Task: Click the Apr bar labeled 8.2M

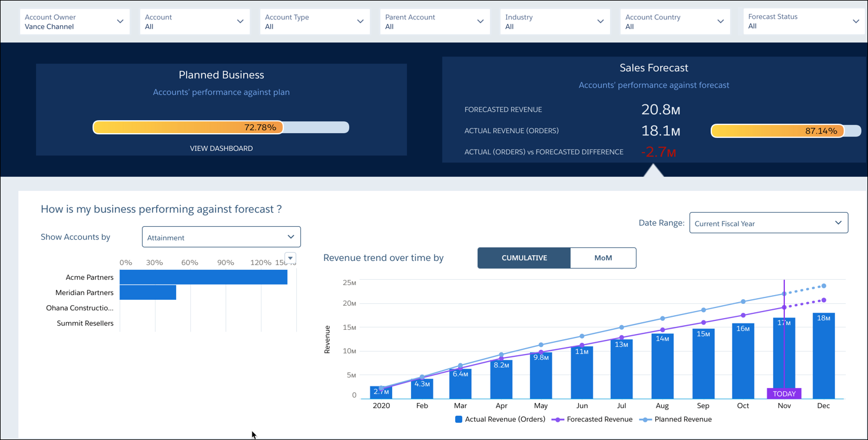Action: [x=501, y=380]
